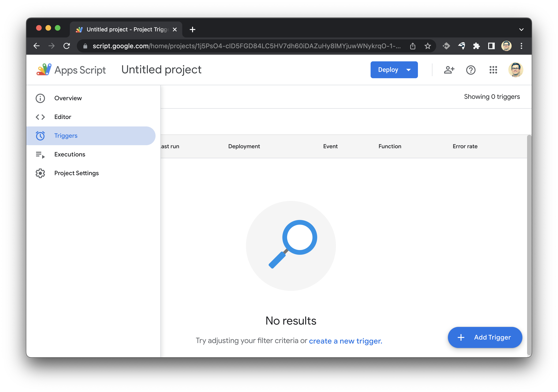Select the Triggers menu item
Image resolution: width=558 pixels, height=392 pixels.
[x=65, y=135]
